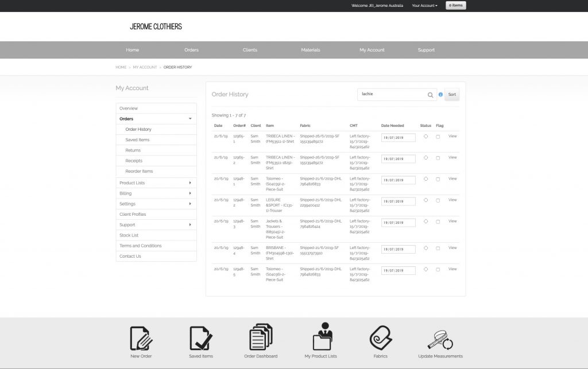Open the New Order icon
Viewport: 588px width, 369px height.
[141, 338]
